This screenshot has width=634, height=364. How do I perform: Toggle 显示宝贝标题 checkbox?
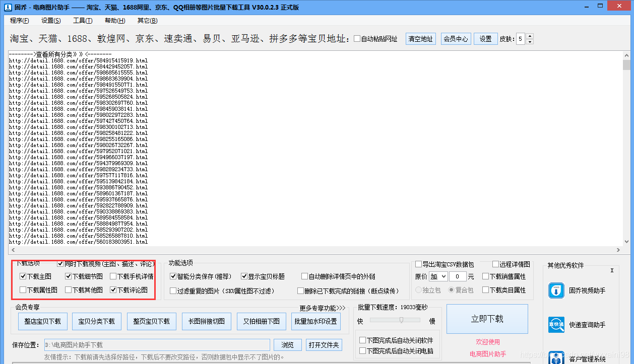[x=244, y=276]
